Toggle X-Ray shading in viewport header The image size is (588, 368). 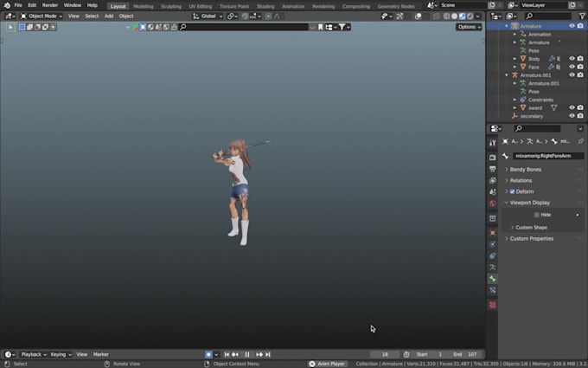pos(436,16)
